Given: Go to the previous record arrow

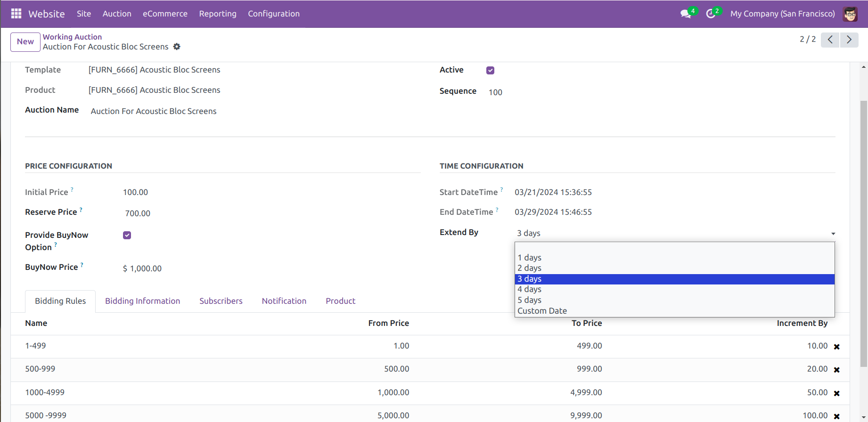Looking at the screenshot, I should pos(830,40).
